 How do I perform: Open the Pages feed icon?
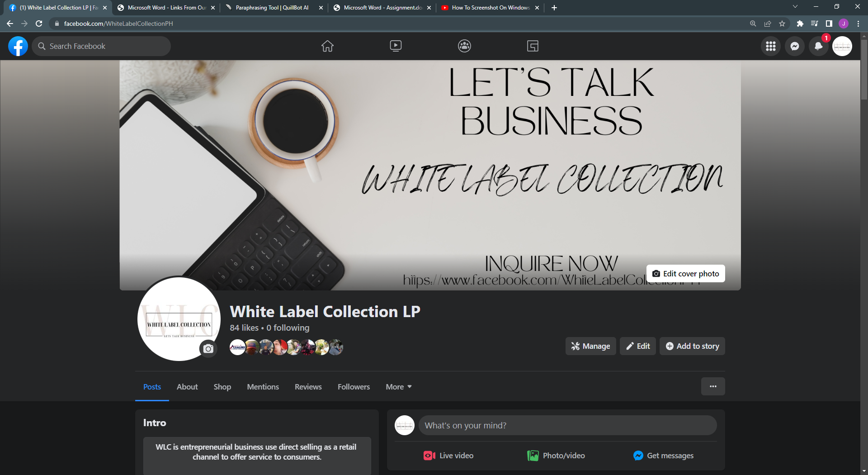[533, 46]
